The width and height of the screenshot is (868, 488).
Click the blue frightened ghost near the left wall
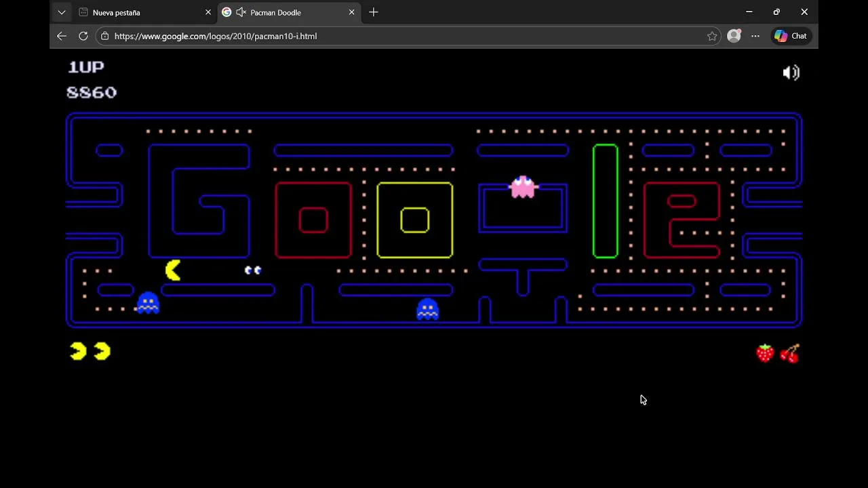point(148,302)
